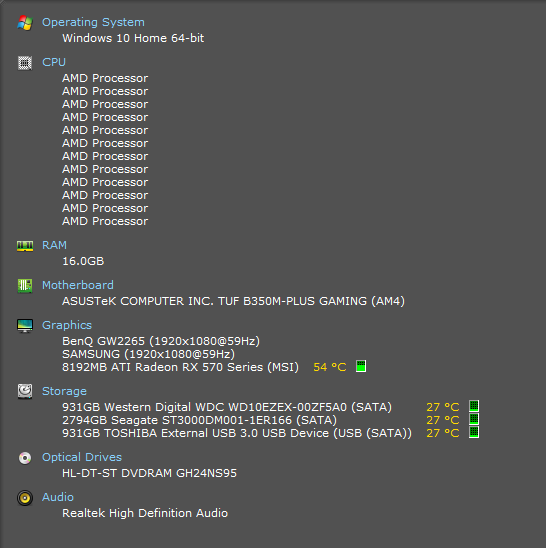The height and width of the screenshot is (548, 546).
Task: Click the temperature indicator beside TOSHIBA External drive
Action: pos(474,432)
